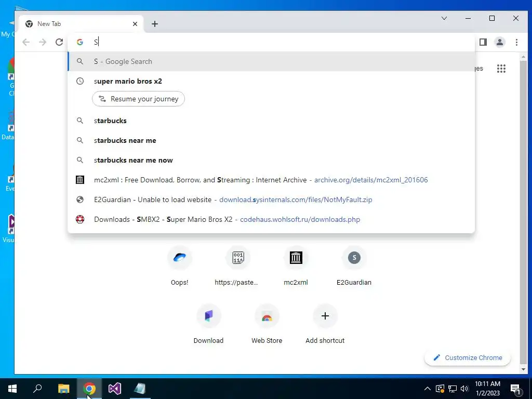Open the mc2xml shortcut tile

[x=296, y=266]
